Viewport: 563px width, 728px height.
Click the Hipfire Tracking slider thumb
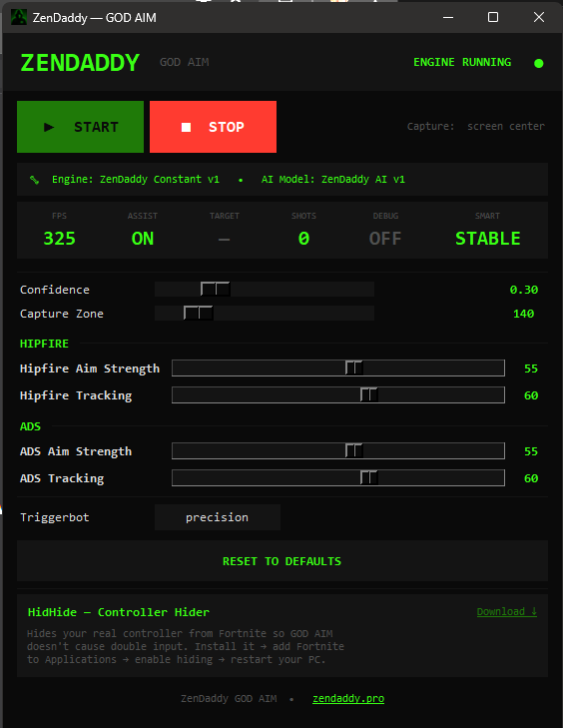coord(369,395)
